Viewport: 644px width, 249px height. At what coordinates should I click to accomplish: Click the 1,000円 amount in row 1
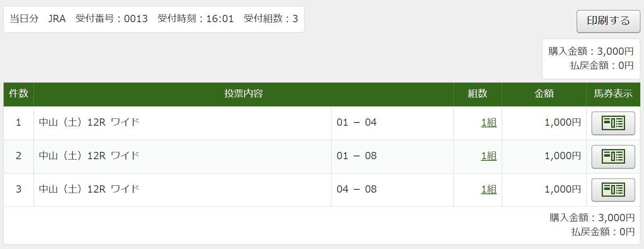(x=563, y=122)
